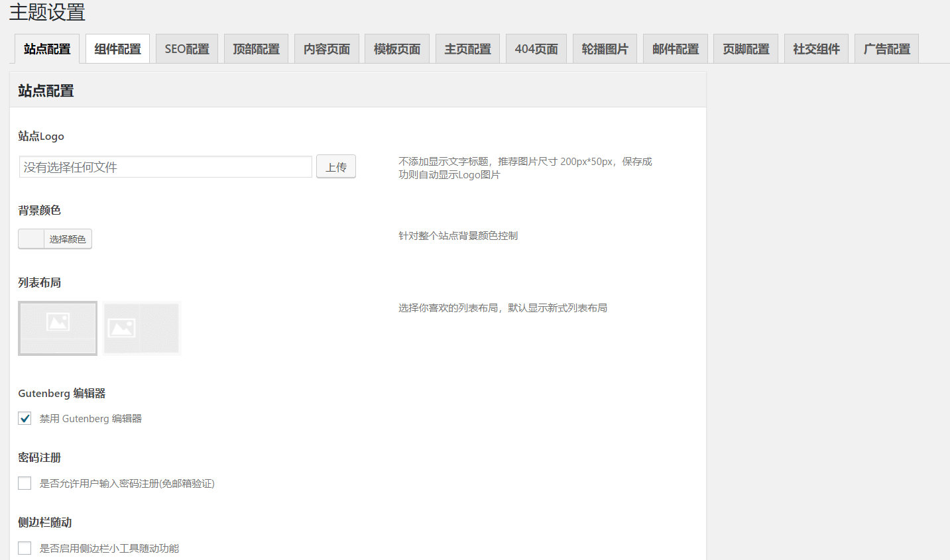Open the 轮播图片 tab
Image resolution: width=950 pixels, height=560 pixels.
(x=605, y=48)
